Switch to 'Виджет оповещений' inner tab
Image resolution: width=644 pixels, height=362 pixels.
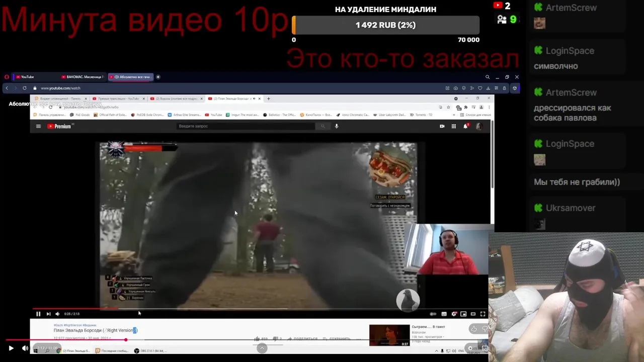point(60,99)
